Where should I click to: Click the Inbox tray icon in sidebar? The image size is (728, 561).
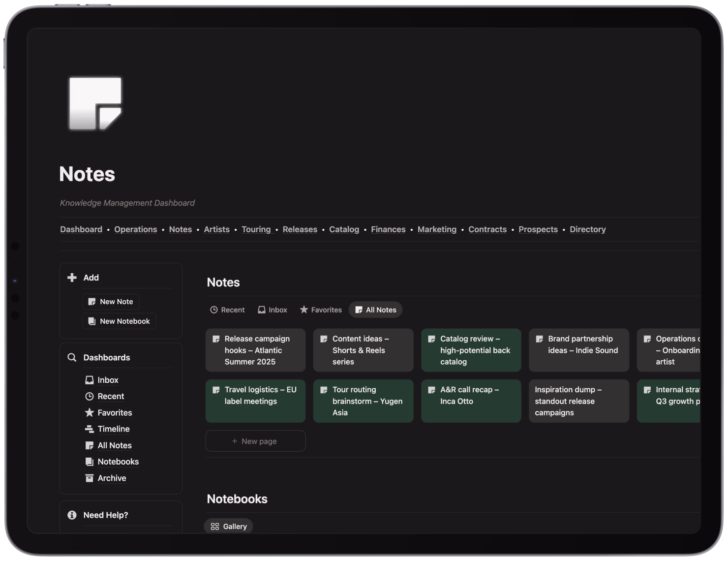90,380
